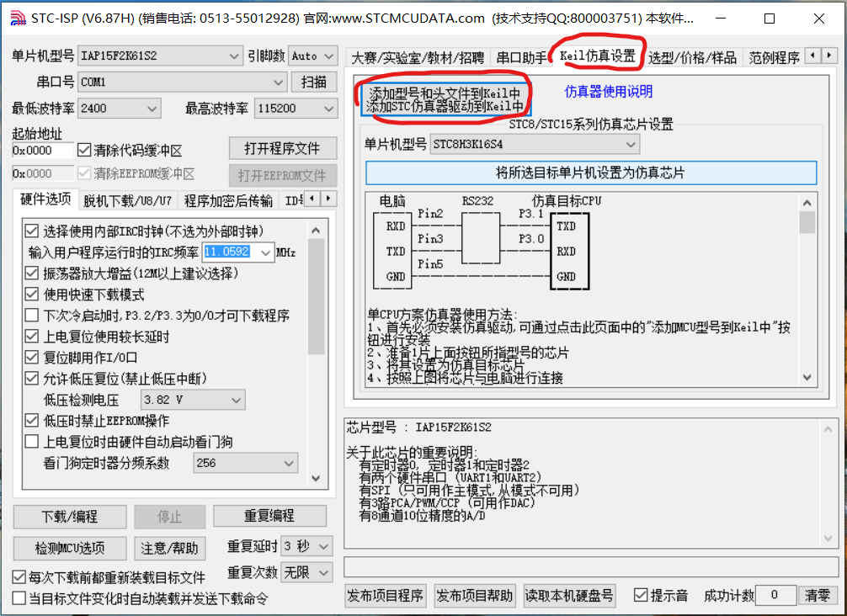
Task: Click 下载/编程 button
Action: (x=70, y=517)
